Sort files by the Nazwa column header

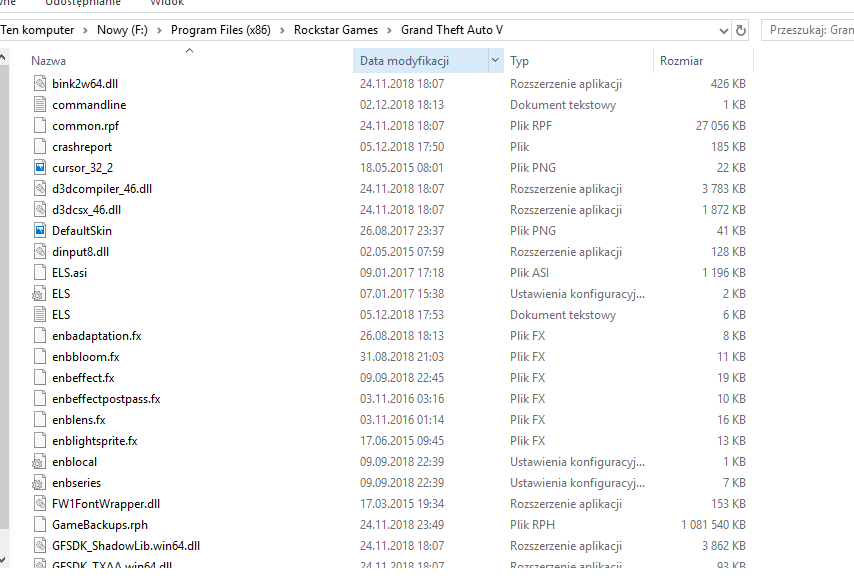tap(48, 61)
